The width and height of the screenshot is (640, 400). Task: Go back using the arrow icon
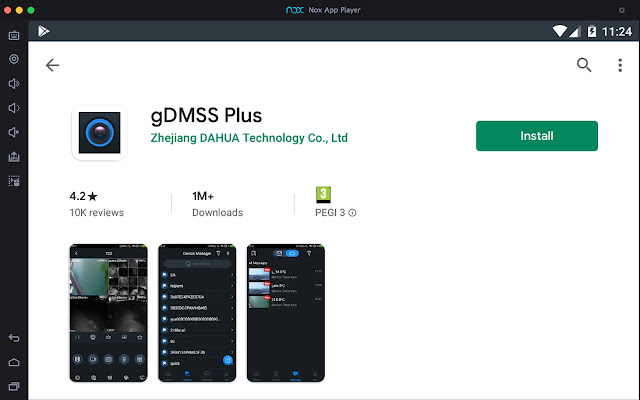52,65
